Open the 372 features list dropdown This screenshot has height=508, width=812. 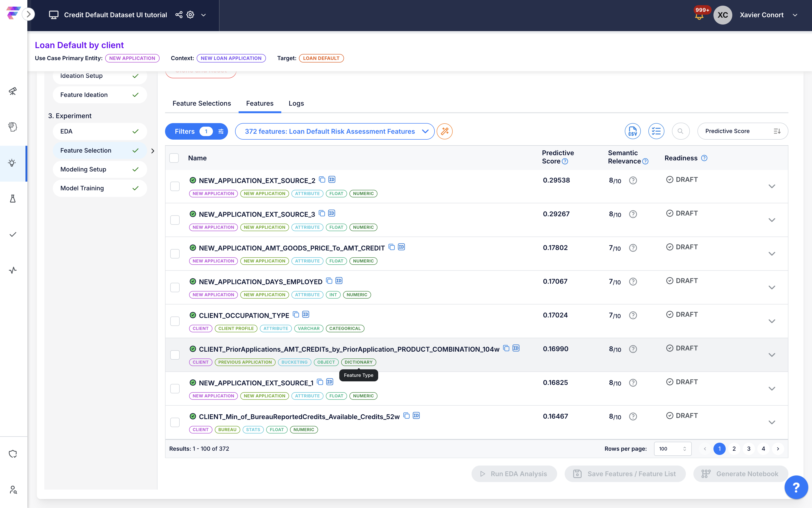[335, 131]
